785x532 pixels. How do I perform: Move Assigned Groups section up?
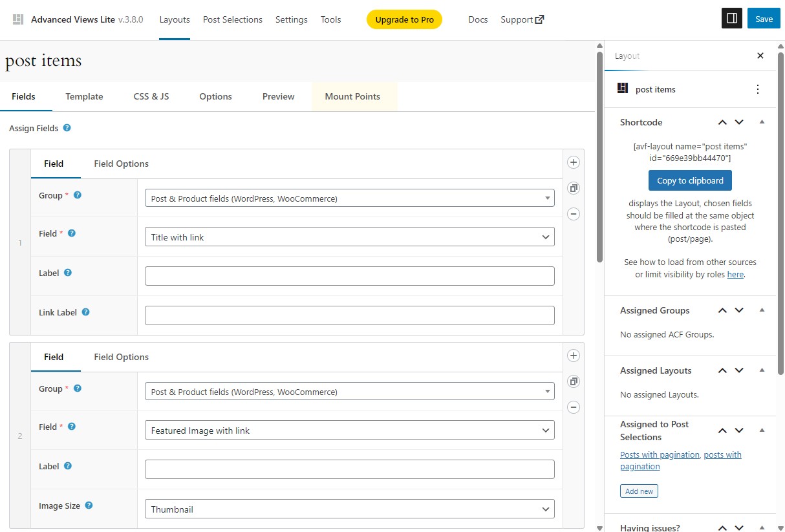tap(722, 310)
